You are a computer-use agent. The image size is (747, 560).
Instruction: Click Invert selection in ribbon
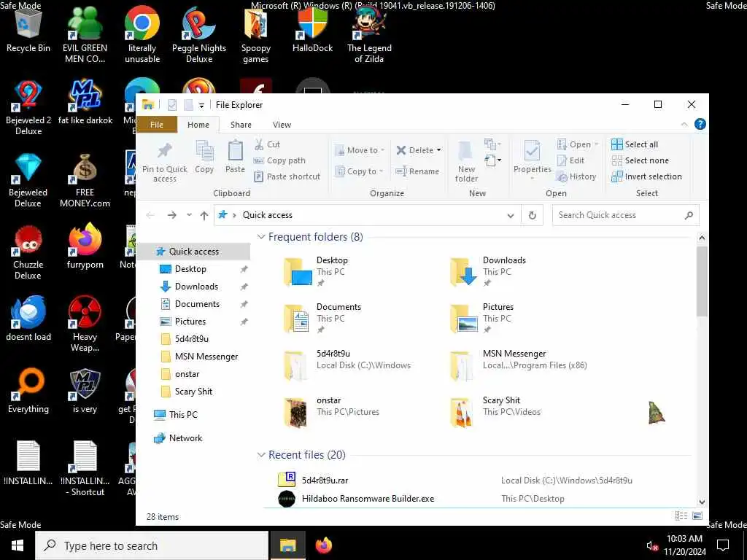pos(646,176)
